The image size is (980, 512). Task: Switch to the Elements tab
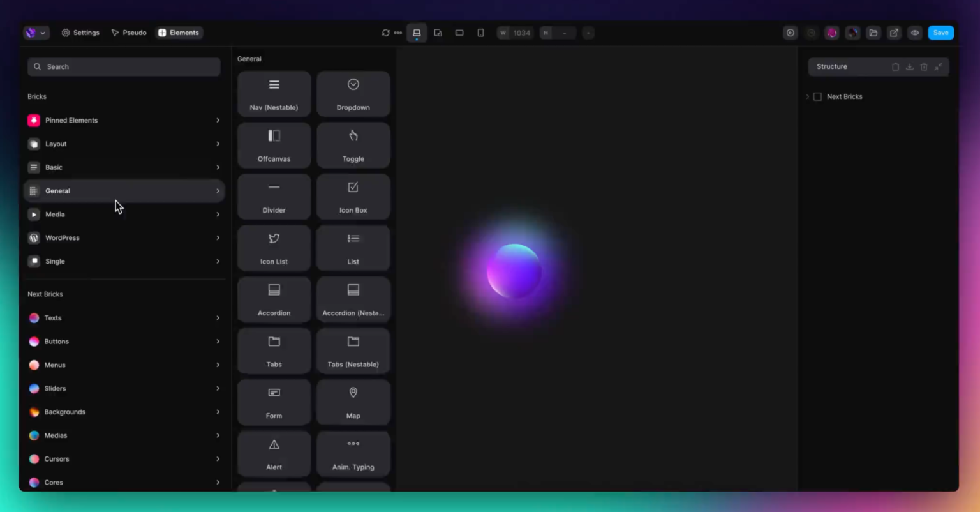tap(179, 33)
